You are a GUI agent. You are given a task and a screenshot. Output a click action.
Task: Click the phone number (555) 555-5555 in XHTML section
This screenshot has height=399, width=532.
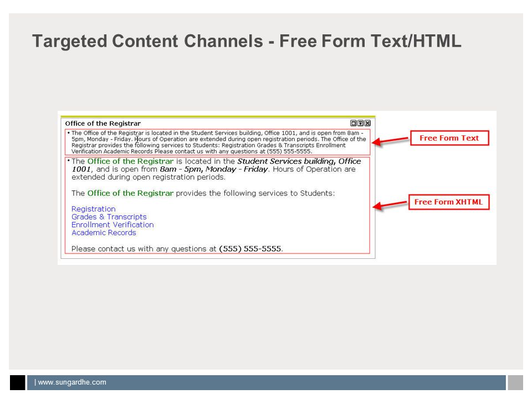tap(250, 249)
